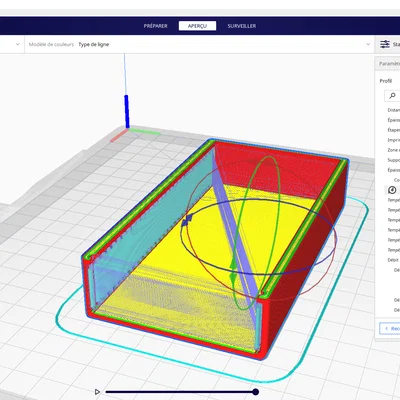Switch to the PRÉPARER tab

coord(156,26)
